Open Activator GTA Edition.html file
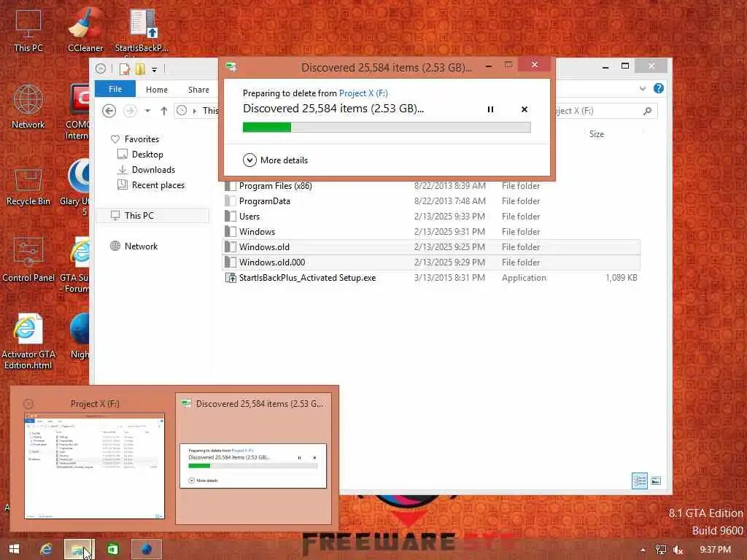This screenshot has width=747, height=560. (28, 341)
